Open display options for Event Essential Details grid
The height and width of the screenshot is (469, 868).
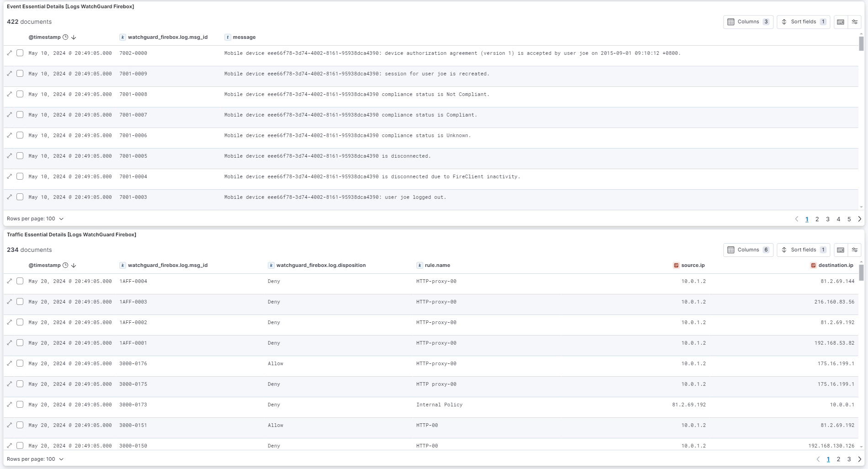(x=854, y=21)
